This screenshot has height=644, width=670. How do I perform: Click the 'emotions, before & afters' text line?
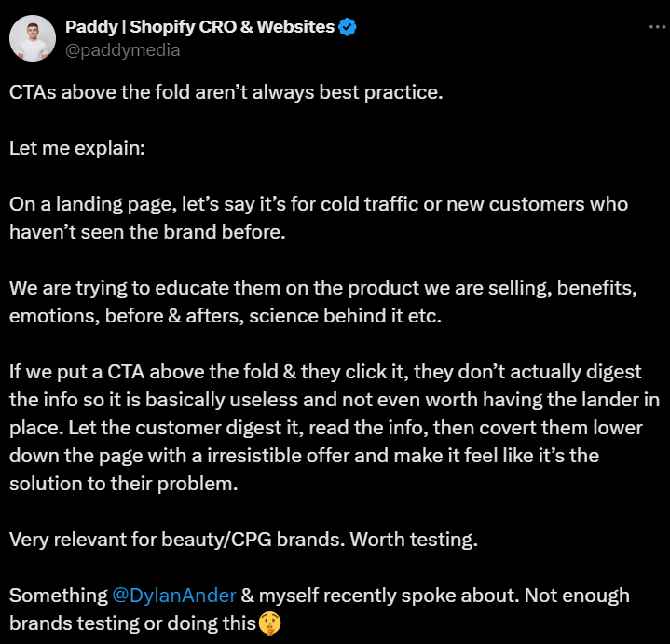(x=226, y=316)
